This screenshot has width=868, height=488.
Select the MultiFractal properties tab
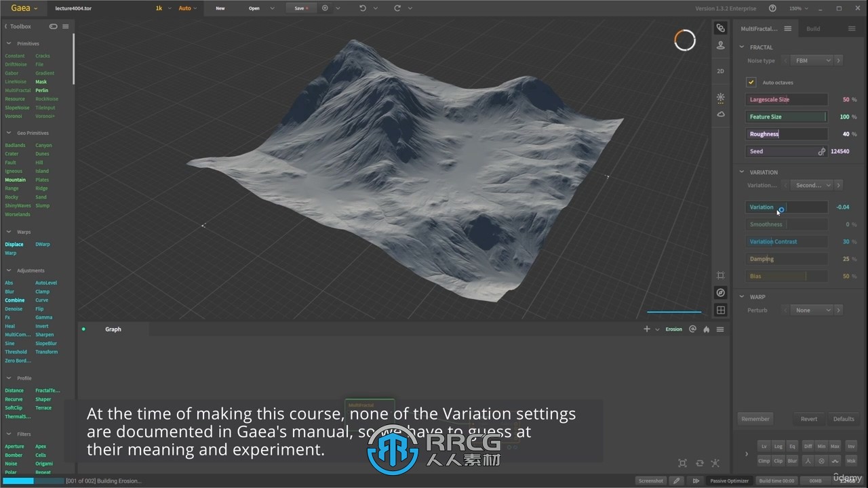pyautogui.click(x=759, y=28)
